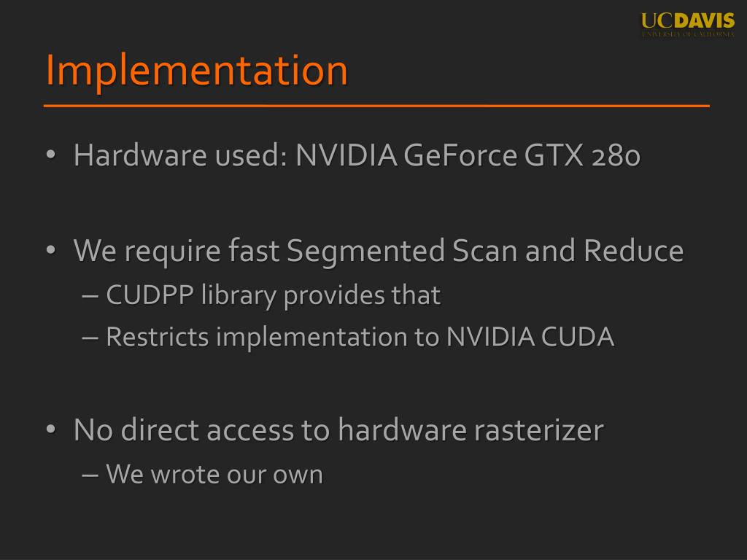Image resolution: width=747 pixels, height=560 pixels.
Task: Click the word Restricts in the sub-bullet
Action: tap(158, 337)
